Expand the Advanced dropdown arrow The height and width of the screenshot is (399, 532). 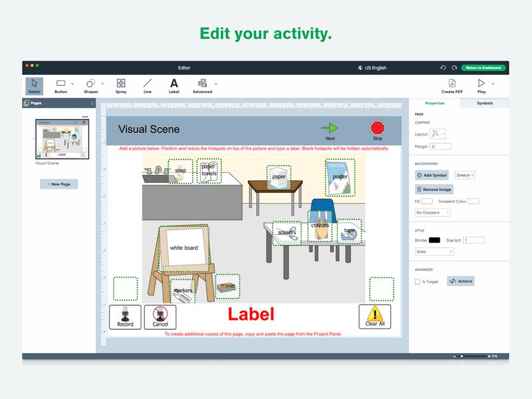(x=215, y=84)
